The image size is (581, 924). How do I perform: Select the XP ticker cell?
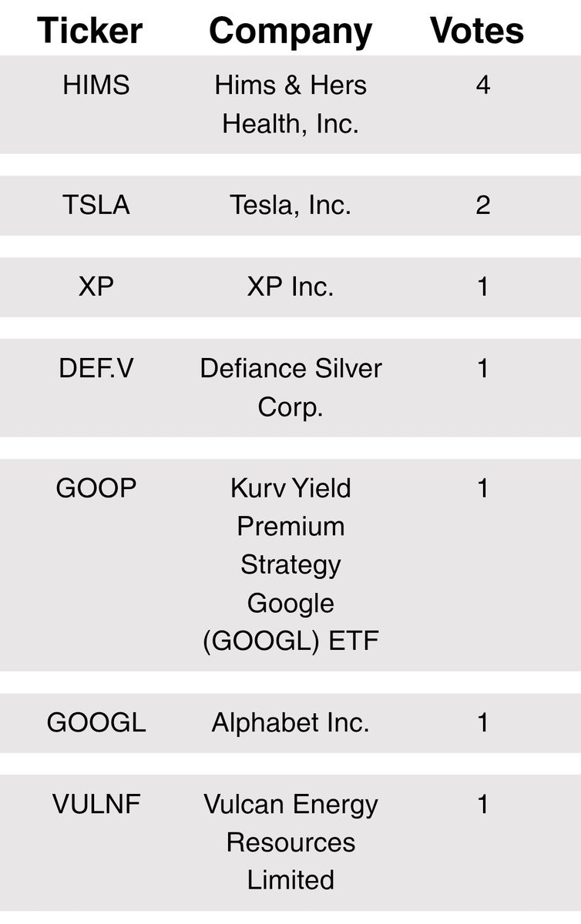[x=96, y=287]
